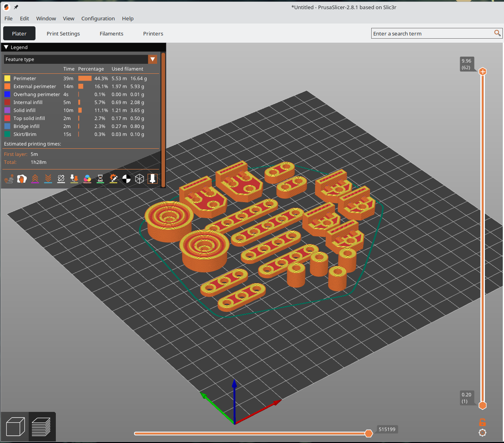Toggle center of gravity marker

tap(126, 179)
